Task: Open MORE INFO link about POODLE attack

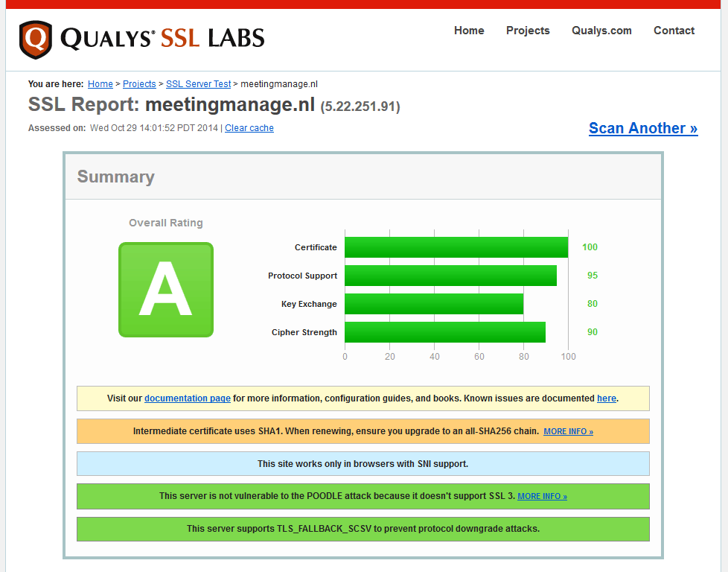Action: (x=543, y=496)
